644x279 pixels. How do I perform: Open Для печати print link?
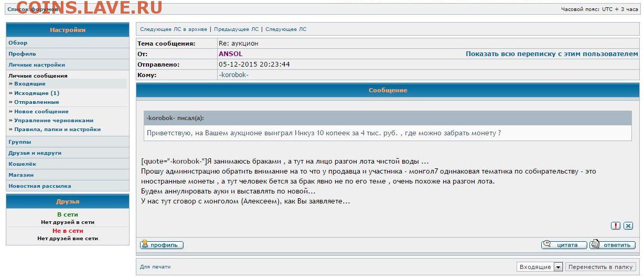(155, 267)
